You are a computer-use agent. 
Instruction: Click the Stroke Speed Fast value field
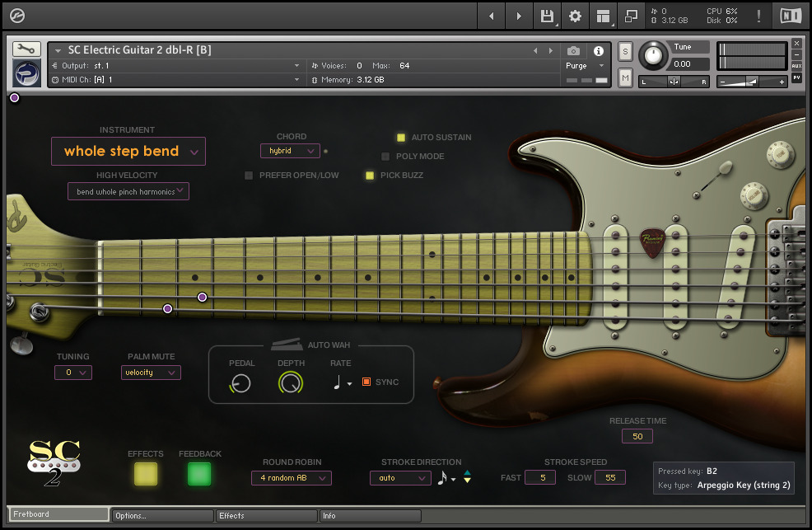pos(540,477)
